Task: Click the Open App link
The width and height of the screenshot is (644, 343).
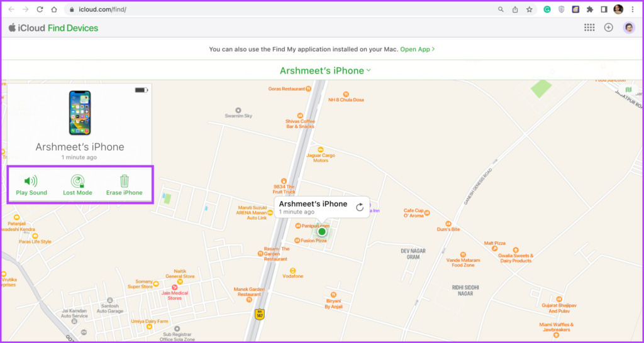Action: (418, 49)
